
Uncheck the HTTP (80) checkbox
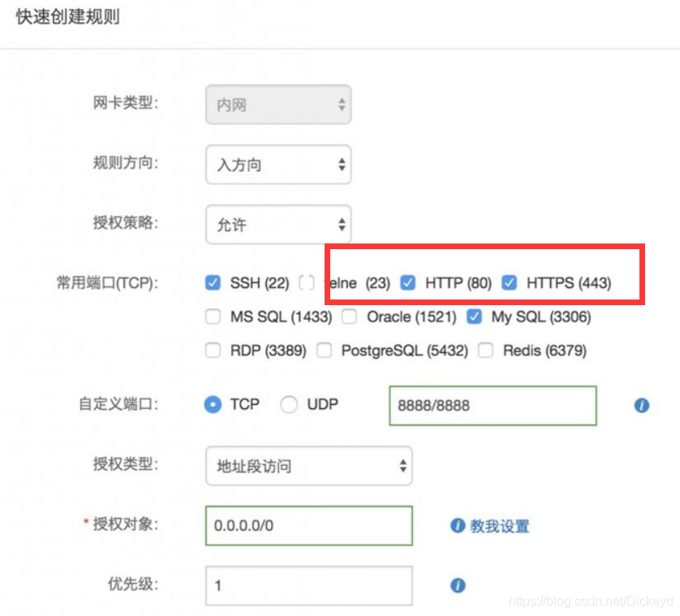coord(407,282)
